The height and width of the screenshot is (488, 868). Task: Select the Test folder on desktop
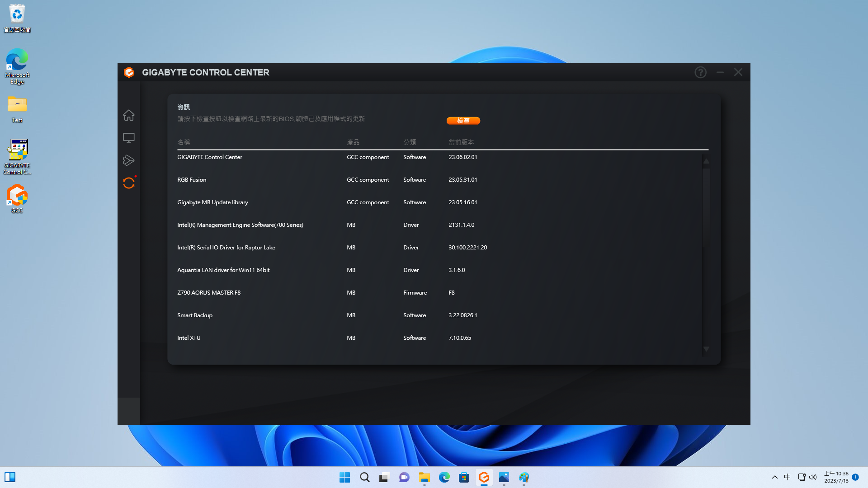(17, 109)
